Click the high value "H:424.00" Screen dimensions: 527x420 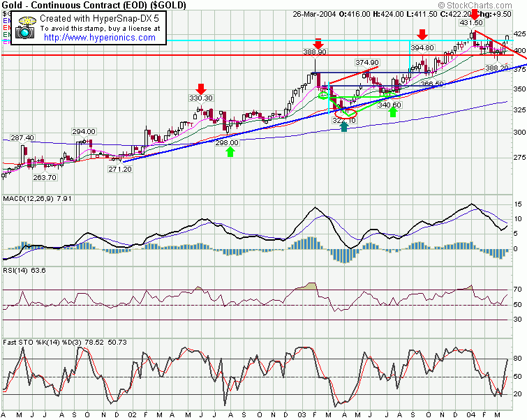coord(388,14)
